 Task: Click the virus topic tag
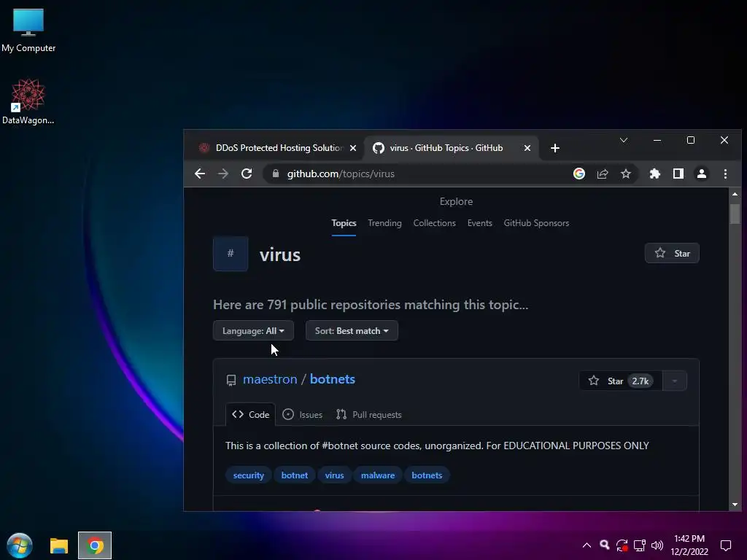point(334,475)
